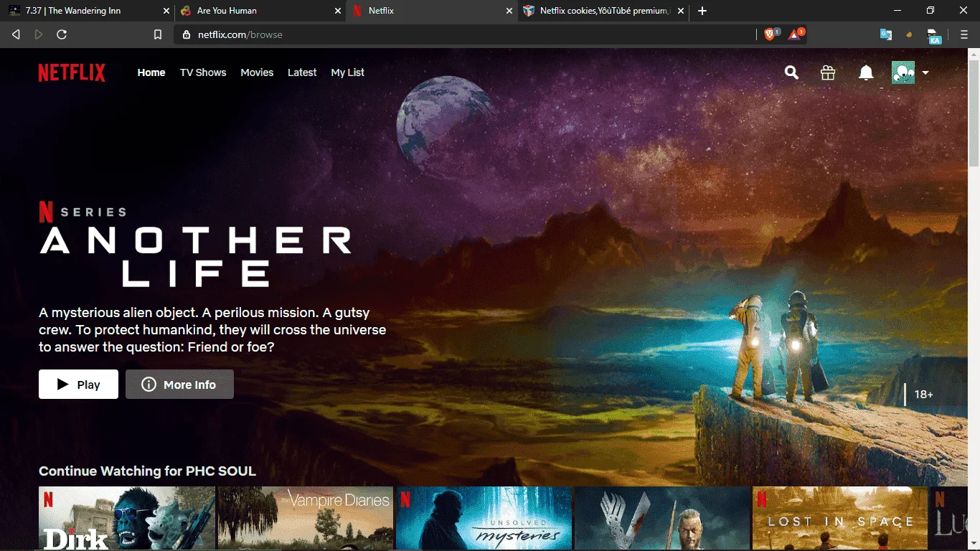
Task: Open the Lost in Space thumbnail
Action: coord(840,519)
